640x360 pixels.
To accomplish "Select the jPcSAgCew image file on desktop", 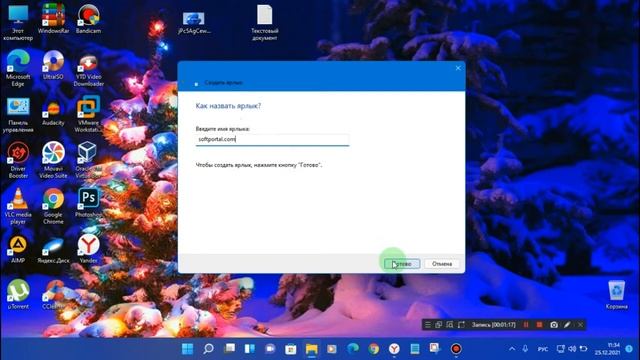I will click(194, 22).
